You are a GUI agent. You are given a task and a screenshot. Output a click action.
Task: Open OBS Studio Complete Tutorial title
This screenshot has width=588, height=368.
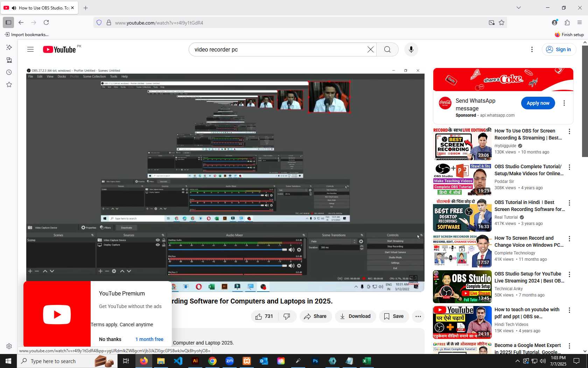[529, 170]
